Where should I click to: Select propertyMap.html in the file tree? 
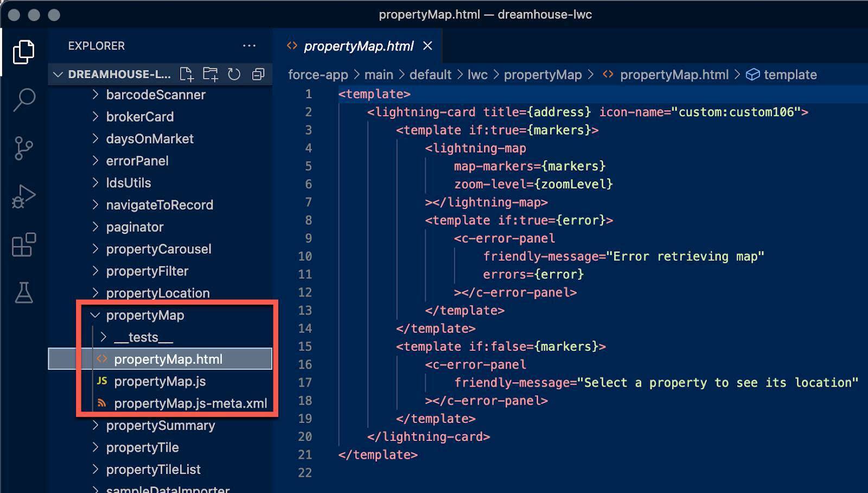click(160, 359)
